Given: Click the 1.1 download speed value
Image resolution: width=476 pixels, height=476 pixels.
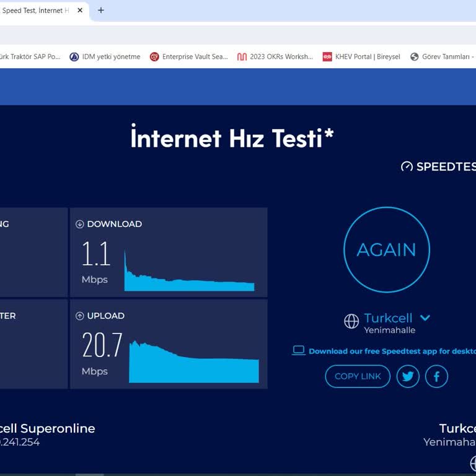Looking at the screenshot, I should point(96,253).
